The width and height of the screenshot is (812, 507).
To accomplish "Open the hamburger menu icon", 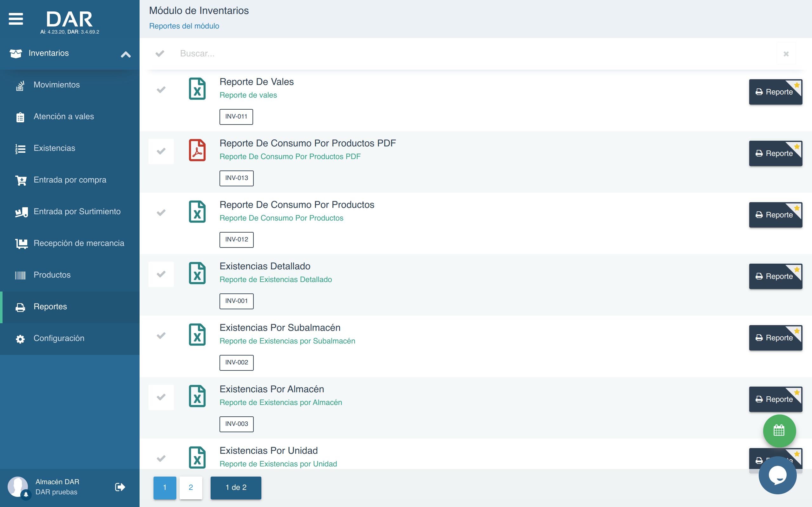I will point(16,19).
